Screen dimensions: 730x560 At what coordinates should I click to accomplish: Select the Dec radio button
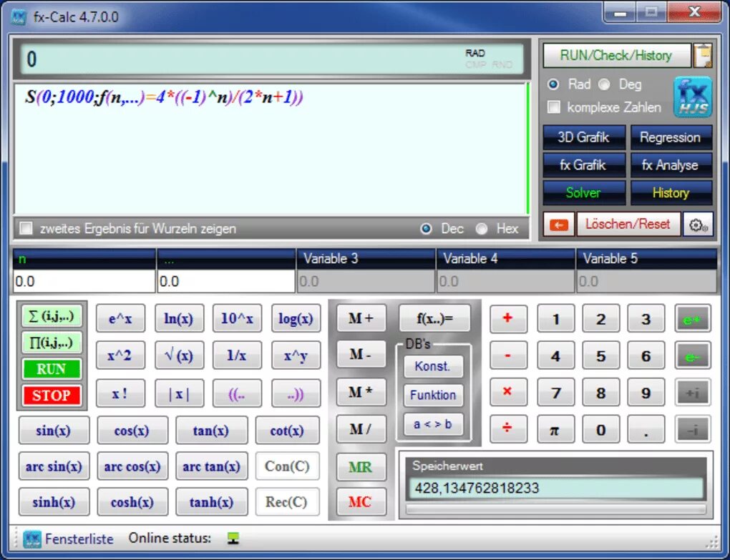426,229
